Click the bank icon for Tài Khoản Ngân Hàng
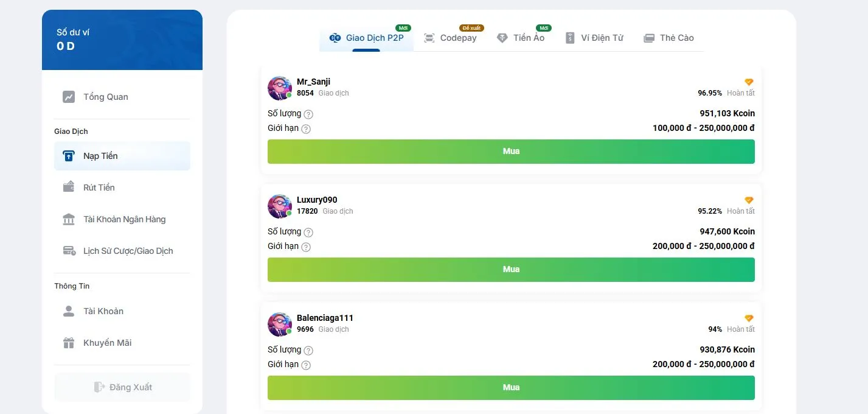This screenshot has width=868, height=414. 69,219
